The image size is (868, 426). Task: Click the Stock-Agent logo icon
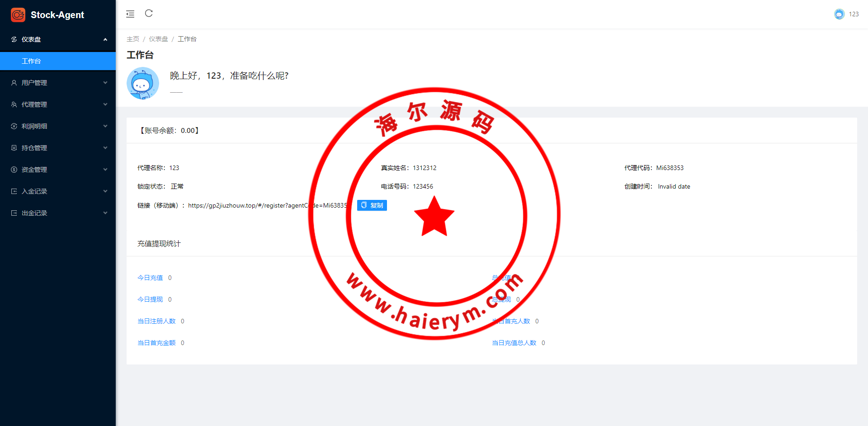pyautogui.click(x=18, y=15)
